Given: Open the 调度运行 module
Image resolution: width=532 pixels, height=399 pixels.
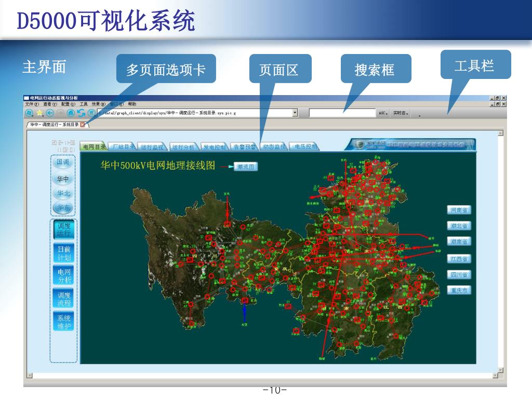Looking at the screenshot, I should (63, 229).
